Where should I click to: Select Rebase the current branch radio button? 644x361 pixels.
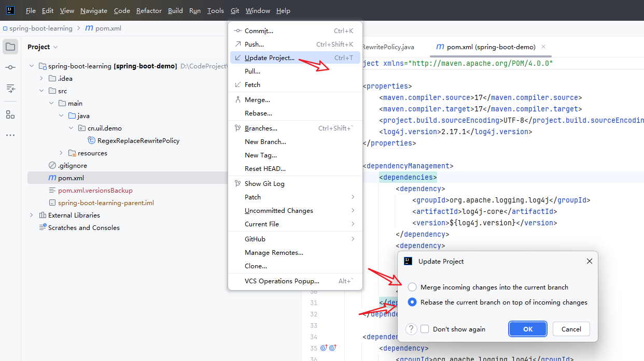click(x=412, y=302)
